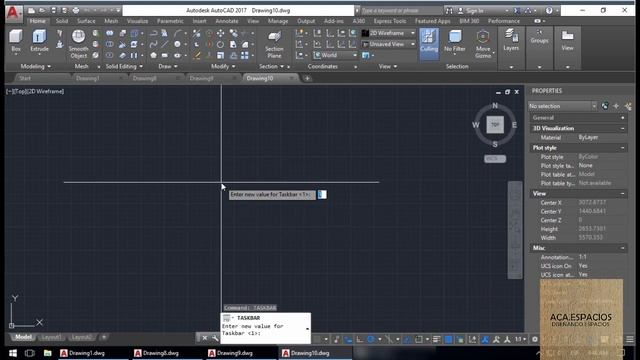Click the Sign In button
The image size is (640, 360).
click(x=475, y=10)
